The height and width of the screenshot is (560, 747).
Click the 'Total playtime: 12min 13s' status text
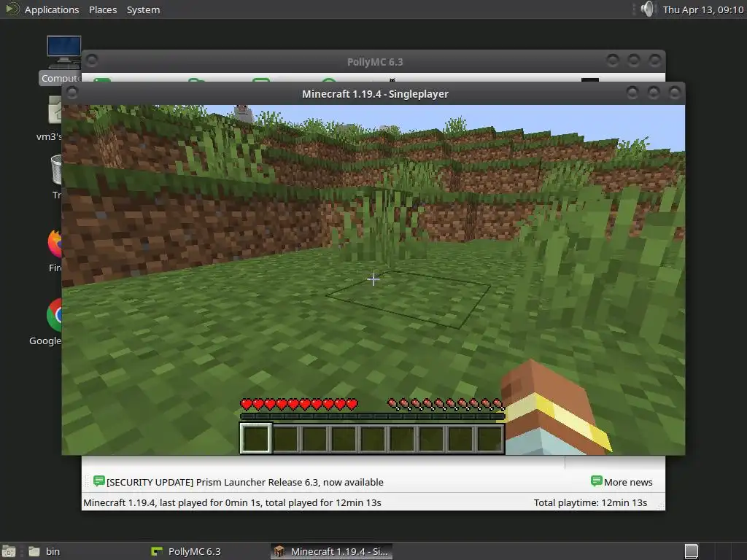590,502
